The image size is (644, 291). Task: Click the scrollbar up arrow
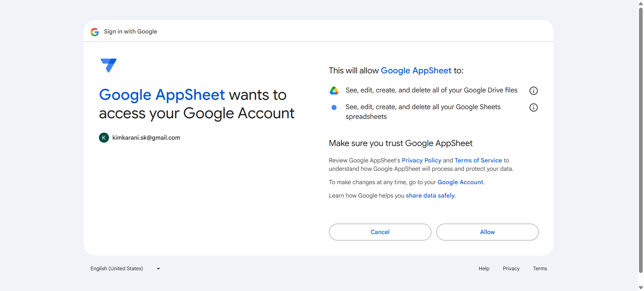[x=641, y=3]
